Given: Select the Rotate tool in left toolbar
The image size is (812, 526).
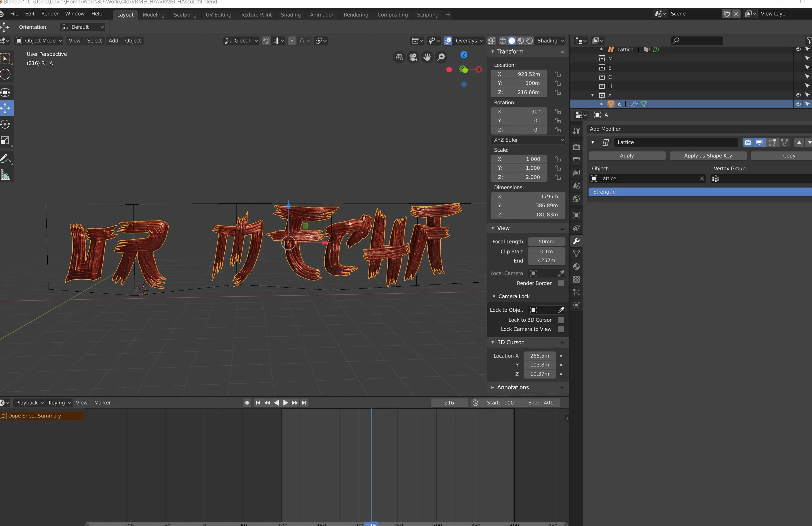Looking at the screenshot, I should pyautogui.click(x=5, y=125).
